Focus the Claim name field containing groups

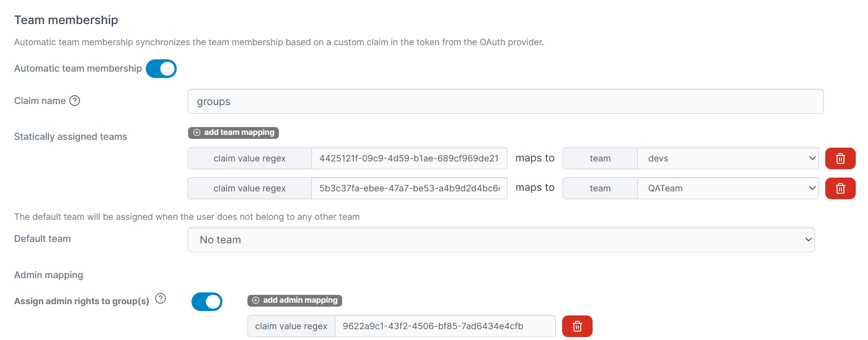coord(505,102)
